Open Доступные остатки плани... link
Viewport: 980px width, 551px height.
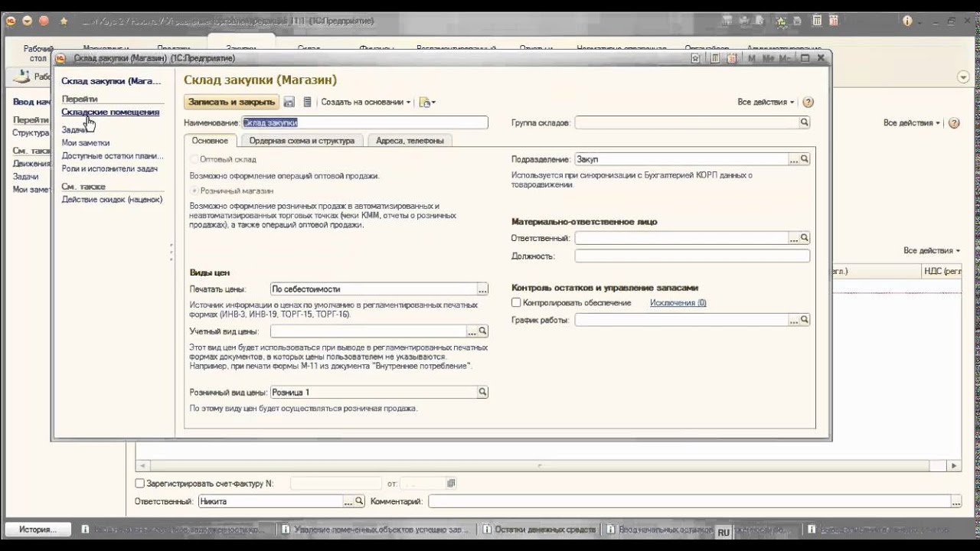(x=113, y=155)
